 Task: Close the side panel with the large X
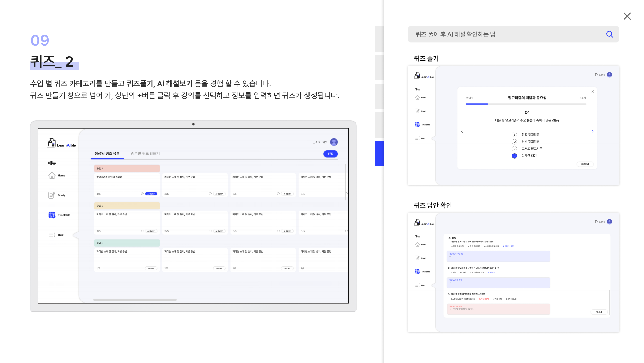tap(627, 16)
